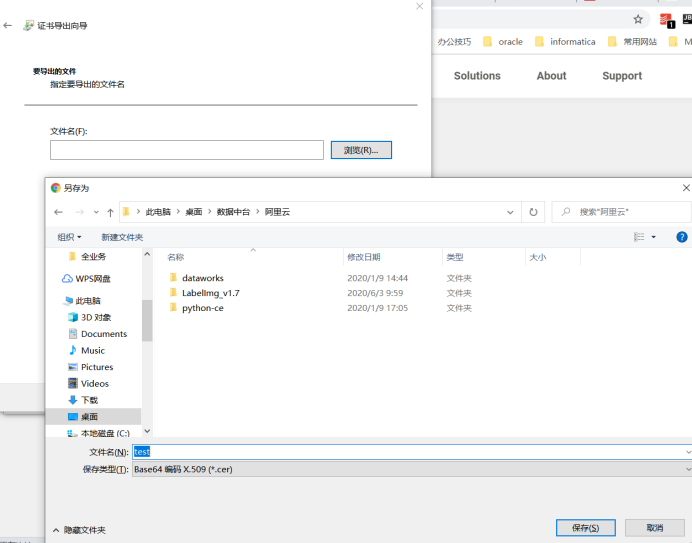Go up one folder level with up arrow

click(x=110, y=212)
